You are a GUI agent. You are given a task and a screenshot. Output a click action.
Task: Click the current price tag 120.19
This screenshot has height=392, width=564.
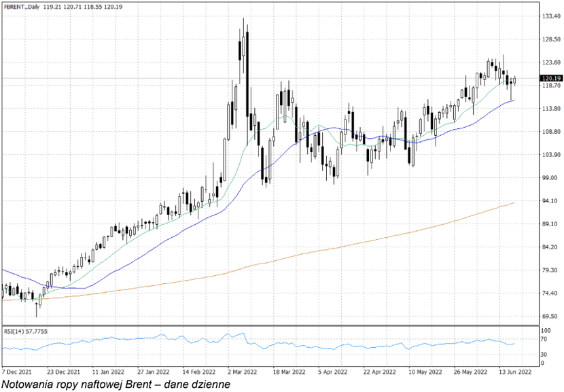click(550, 78)
